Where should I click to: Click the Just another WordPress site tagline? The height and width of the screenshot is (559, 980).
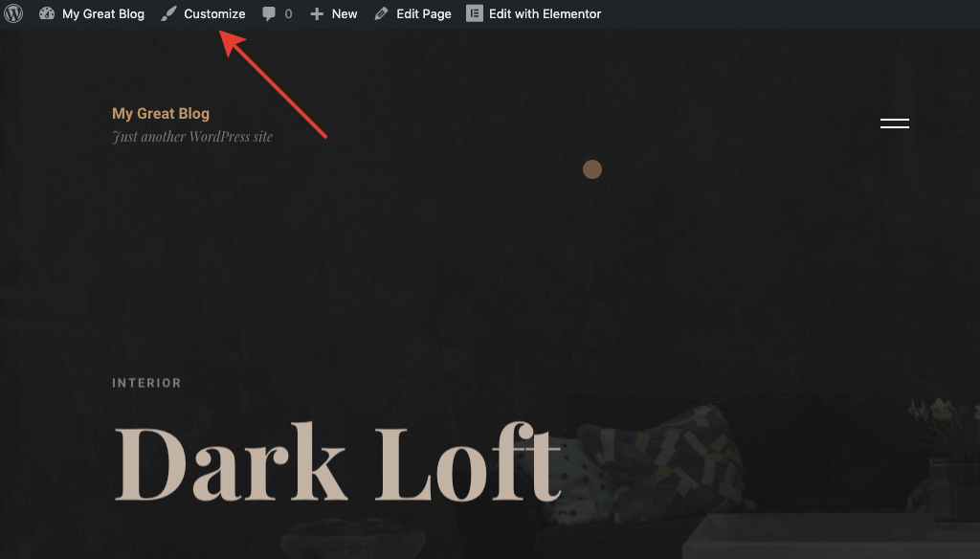point(192,136)
